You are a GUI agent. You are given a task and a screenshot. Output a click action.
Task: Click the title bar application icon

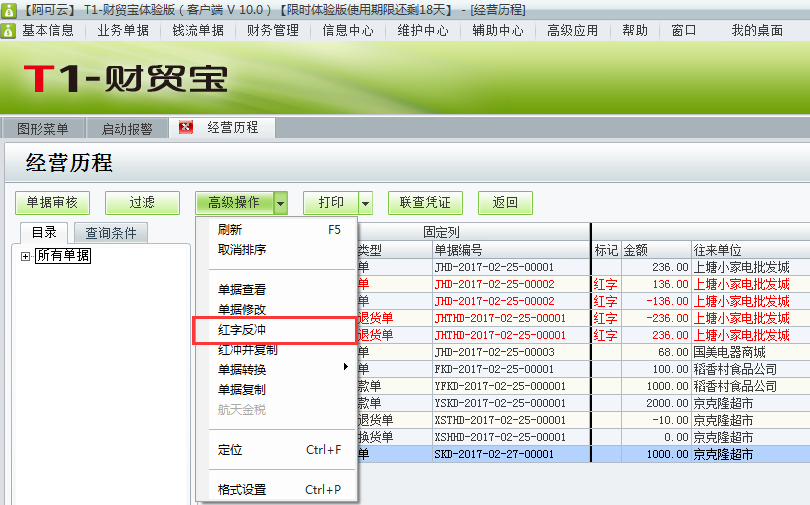(9, 10)
